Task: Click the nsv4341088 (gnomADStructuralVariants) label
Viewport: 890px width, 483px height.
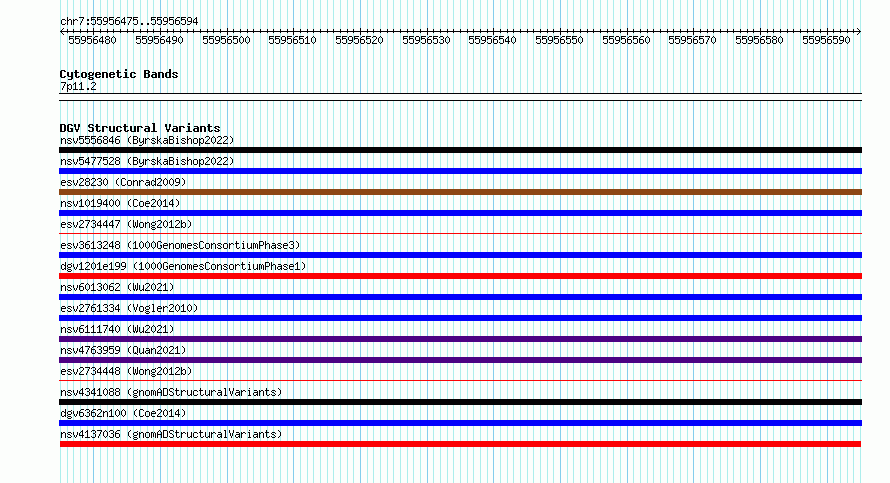Action: pyautogui.click(x=171, y=392)
